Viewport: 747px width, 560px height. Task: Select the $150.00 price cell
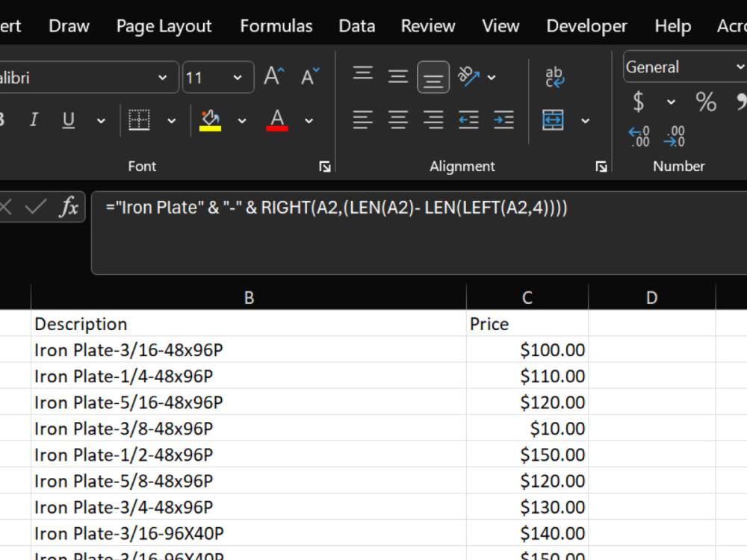pyautogui.click(x=527, y=455)
